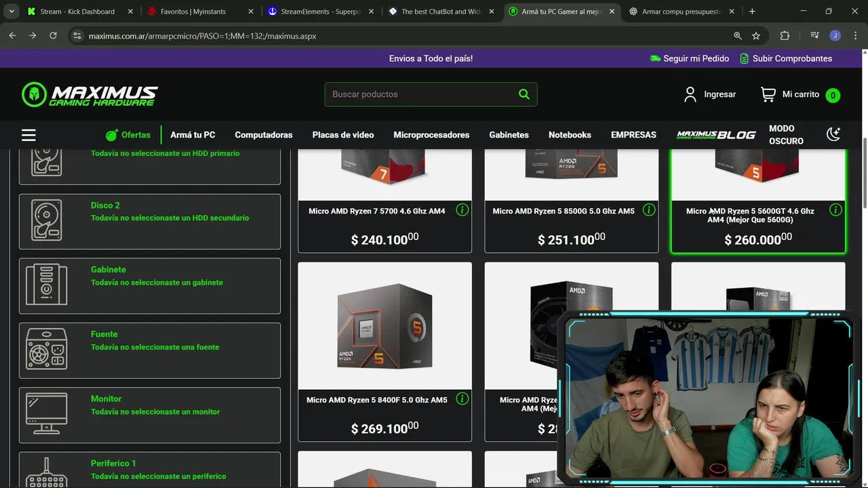Open the Maximus BLOG link
Screen dimensions: 868x488
716,135
